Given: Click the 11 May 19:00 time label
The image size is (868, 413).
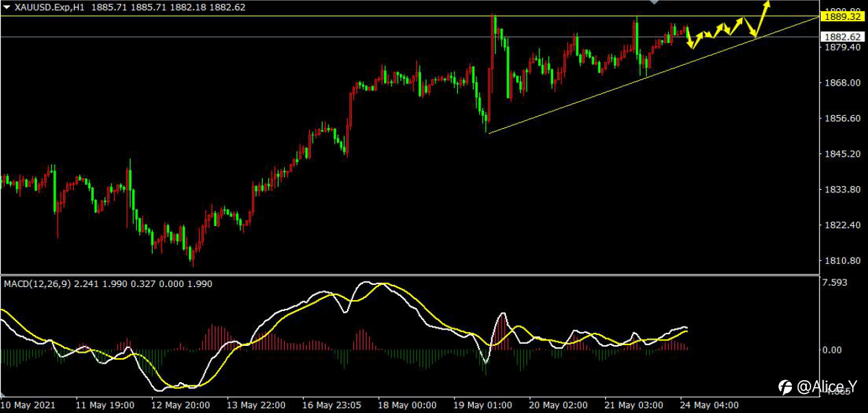Looking at the screenshot, I should 104,405.
